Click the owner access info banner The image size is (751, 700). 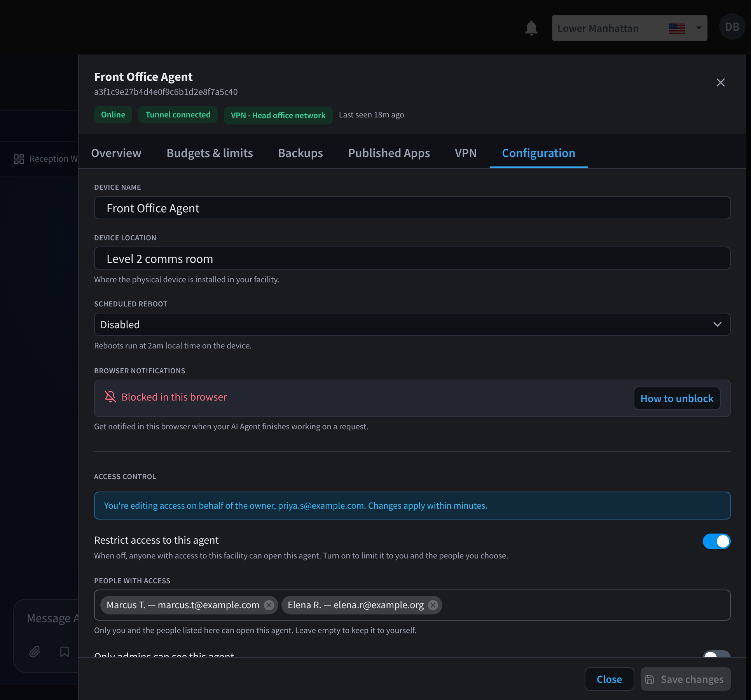[x=412, y=506]
